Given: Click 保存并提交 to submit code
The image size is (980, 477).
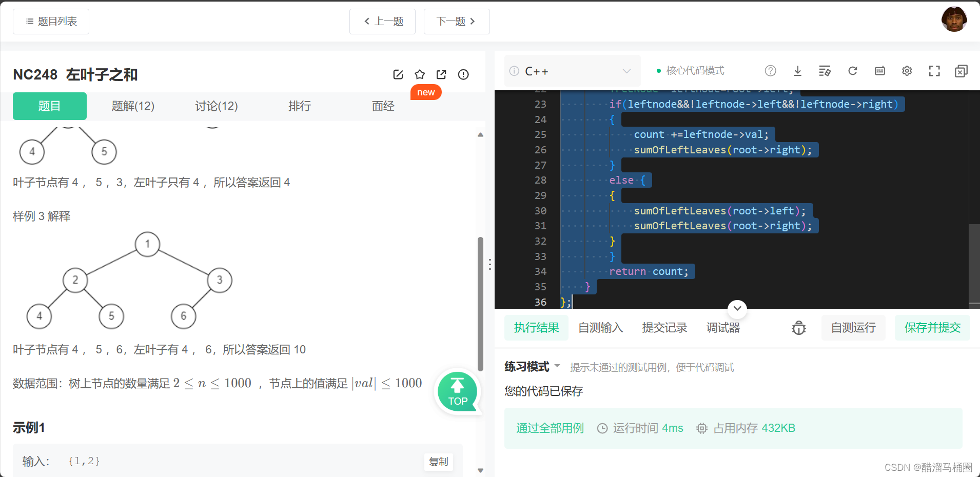Looking at the screenshot, I should coord(932,328).
